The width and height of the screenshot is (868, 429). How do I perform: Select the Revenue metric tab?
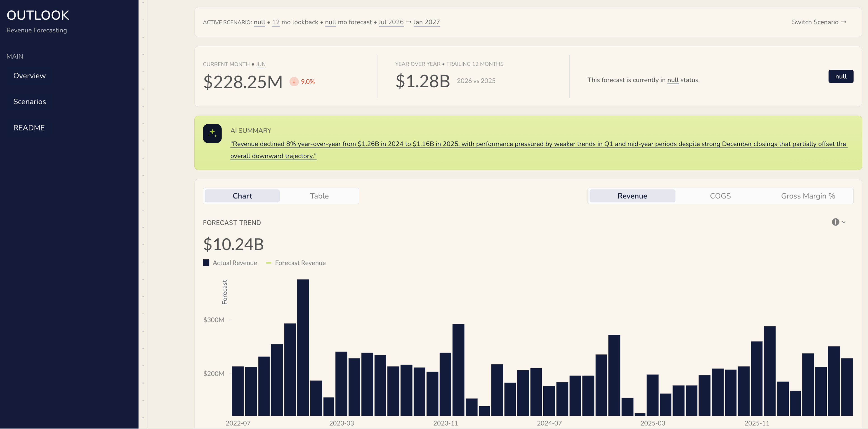632,196
